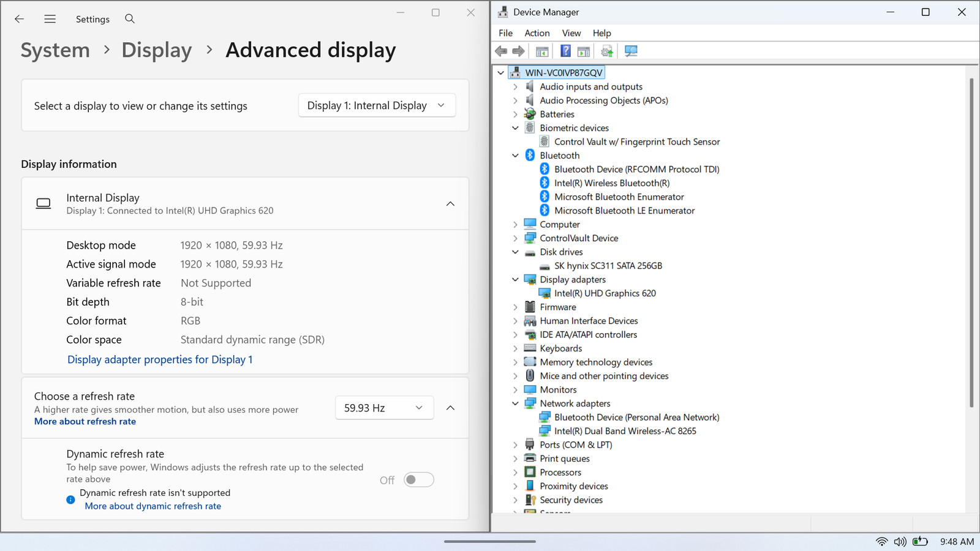Expand the Monitors node
980x551 pixels.
tap(515, 390)
